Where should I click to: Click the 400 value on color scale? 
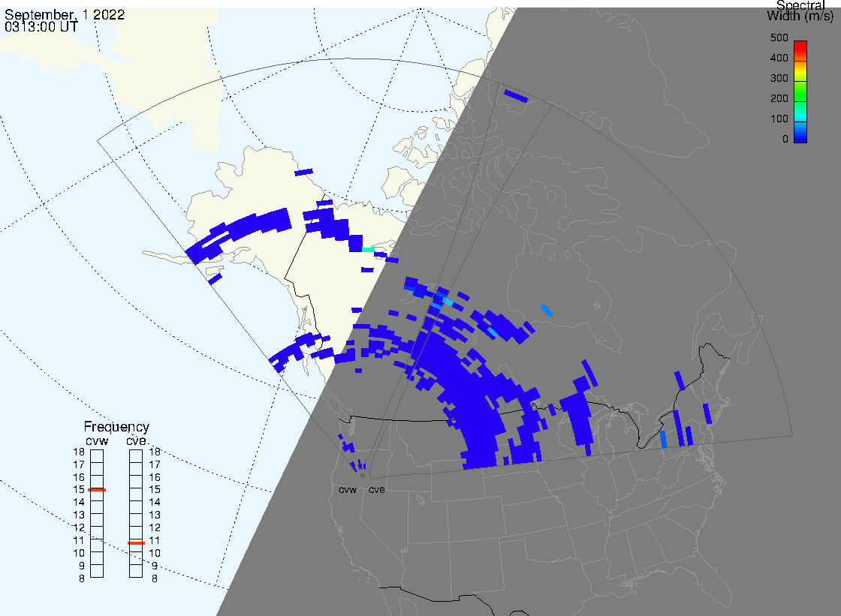click(779, 58)
